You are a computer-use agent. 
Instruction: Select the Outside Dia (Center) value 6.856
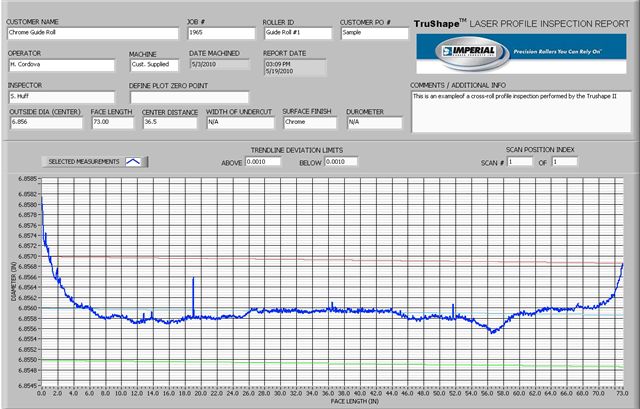click(46, 123)
